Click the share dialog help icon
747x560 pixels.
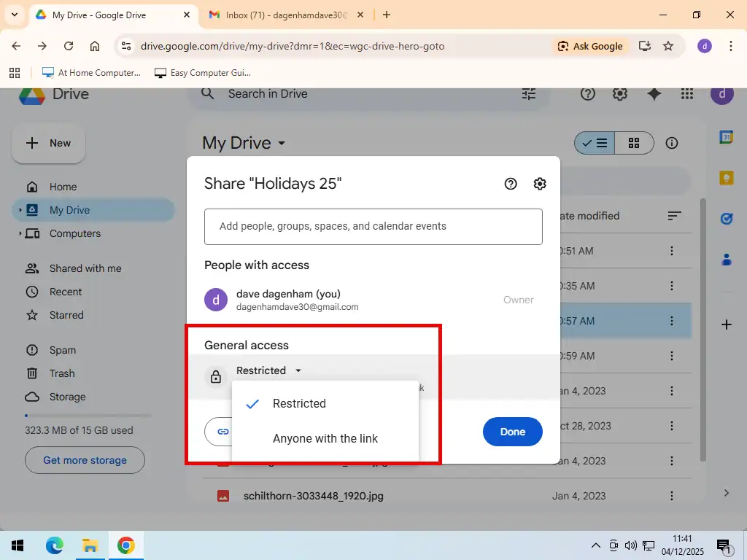(511, 184)
